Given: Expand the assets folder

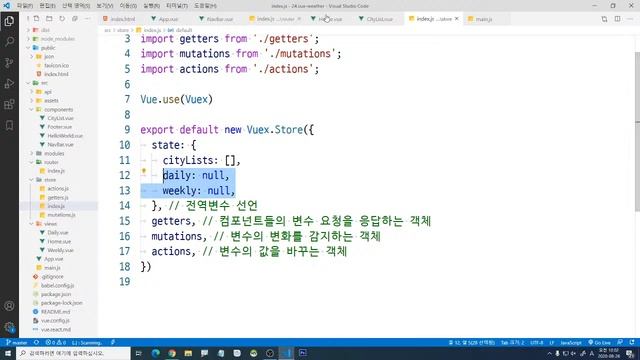Looking at the screenshot, I should point(51,100).
